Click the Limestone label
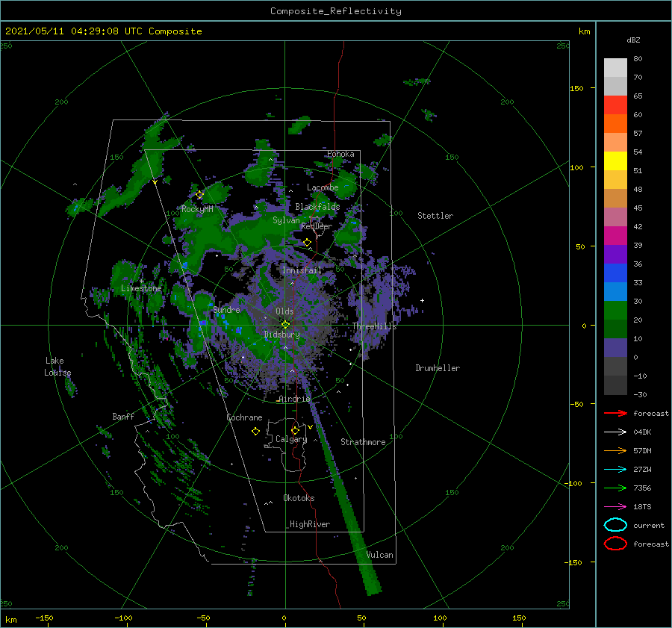 click(141, 288)
